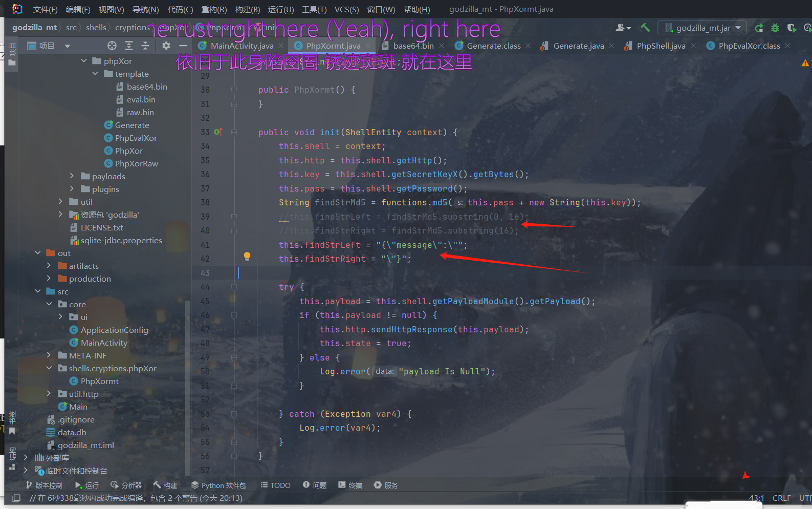Viewport: 812px width, 509px height.
Task: Click the yellow lightbulb intention icon
Action: tap(247, 256)
